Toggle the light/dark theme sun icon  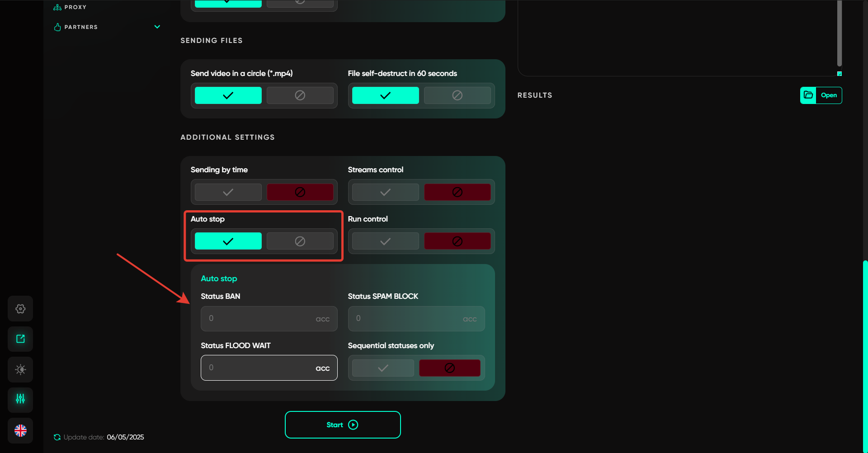coord(20,370)
